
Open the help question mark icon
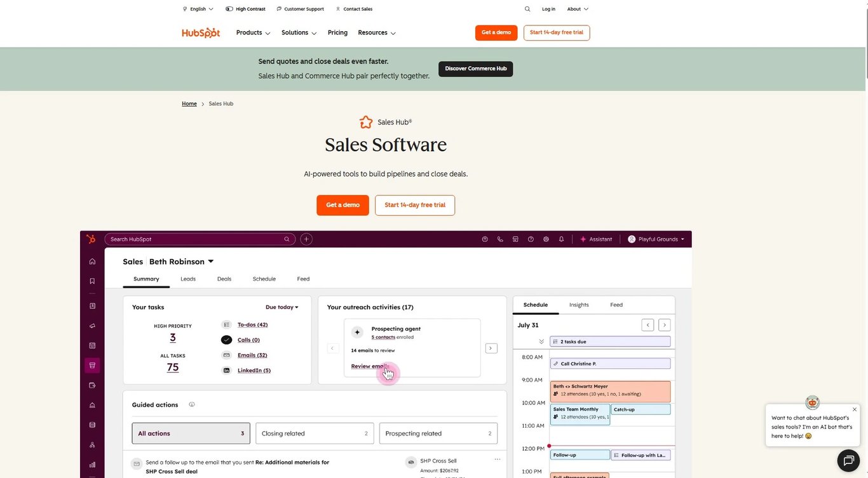[531, 239]
